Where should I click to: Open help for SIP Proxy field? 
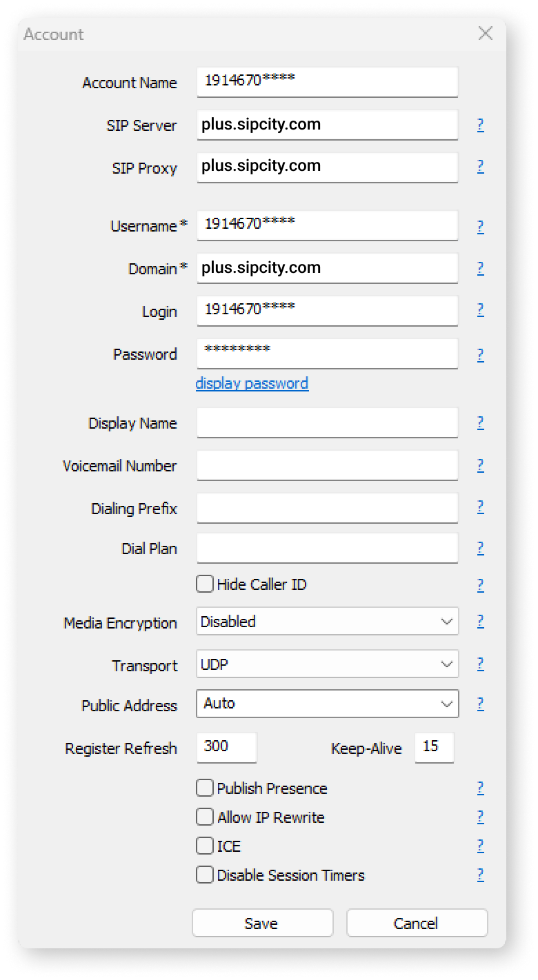[x=480, y=166]
